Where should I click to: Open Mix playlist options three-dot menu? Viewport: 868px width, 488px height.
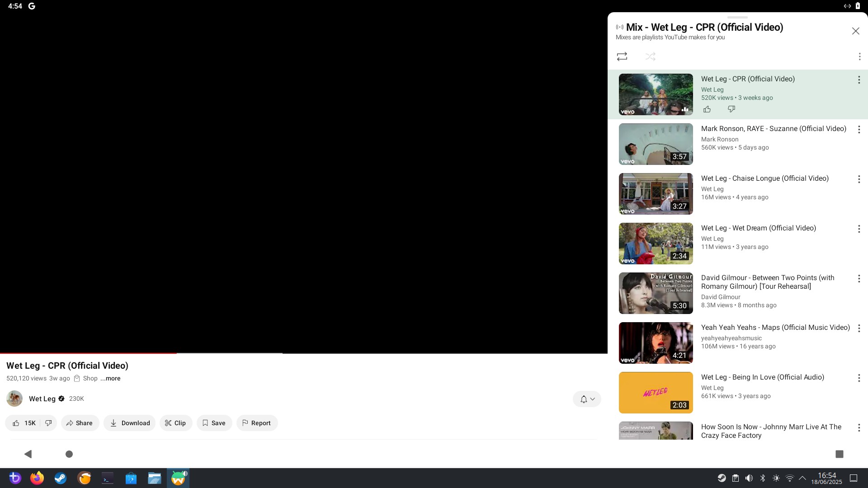click(859, 56)
